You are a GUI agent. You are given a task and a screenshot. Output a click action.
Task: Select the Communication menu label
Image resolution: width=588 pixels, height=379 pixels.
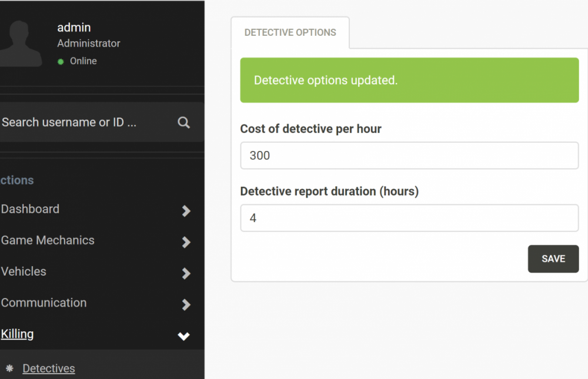click(44, 303)
